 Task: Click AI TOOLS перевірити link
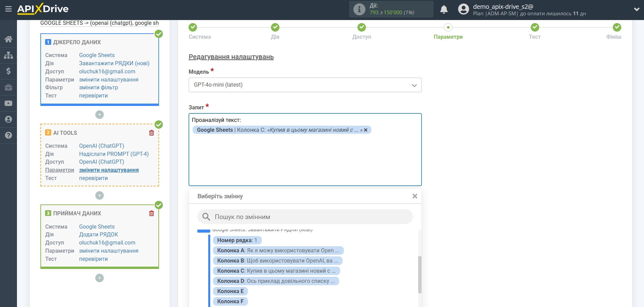[93, 178]
